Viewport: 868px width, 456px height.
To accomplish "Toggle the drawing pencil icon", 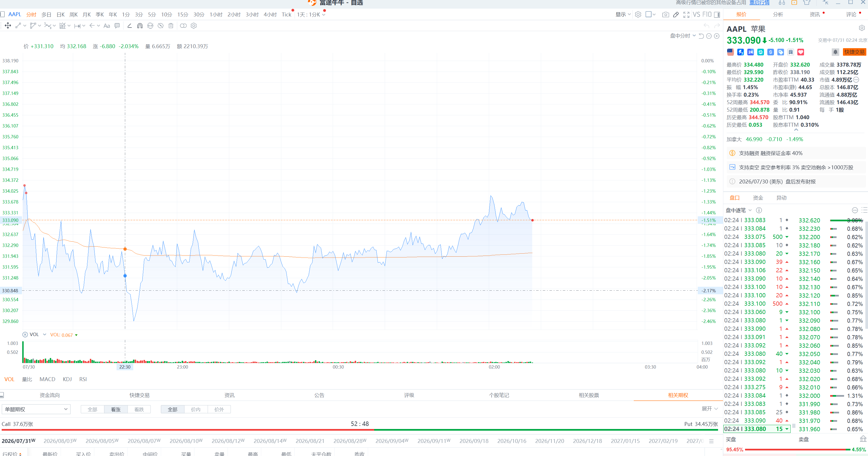I will coord(676,14).
